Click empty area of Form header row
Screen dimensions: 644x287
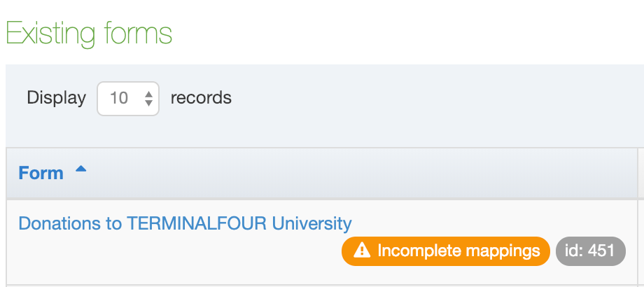pos(350,173)
